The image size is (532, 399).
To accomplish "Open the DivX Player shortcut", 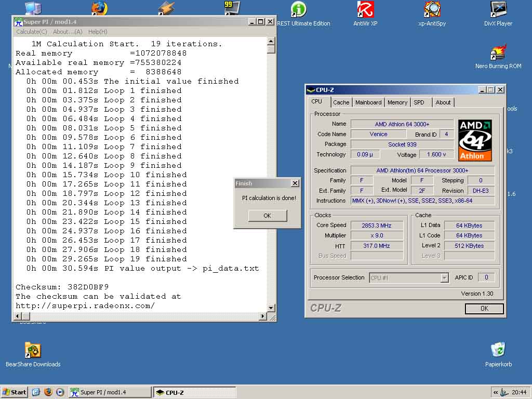I will coord(498,10).
